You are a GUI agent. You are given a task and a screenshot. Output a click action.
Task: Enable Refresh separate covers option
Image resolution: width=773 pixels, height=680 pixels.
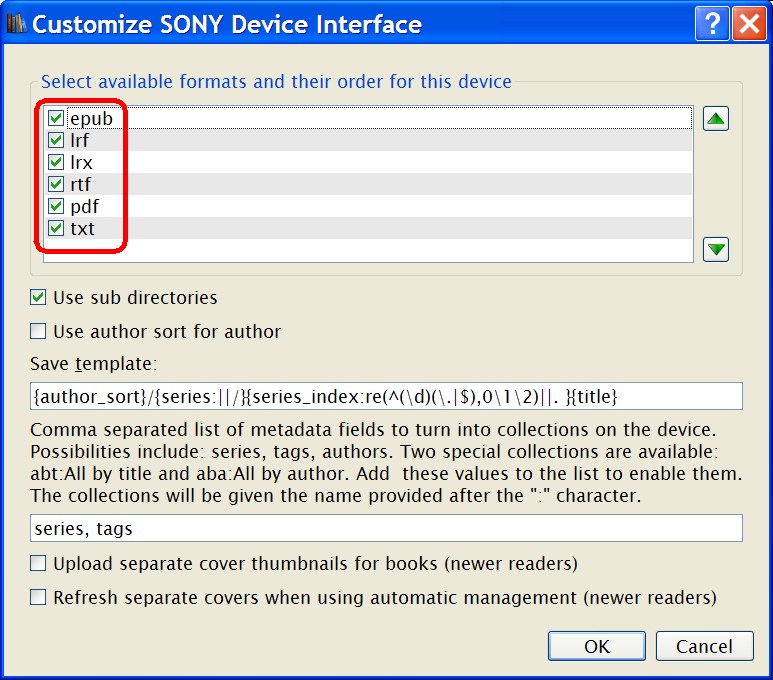point(38,597)
